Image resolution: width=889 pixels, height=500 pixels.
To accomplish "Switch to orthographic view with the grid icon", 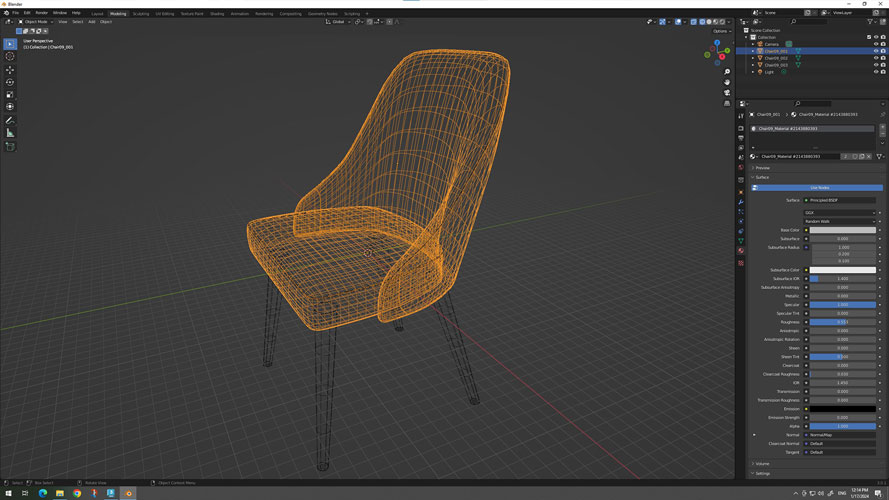I will [x=727, y=103].
